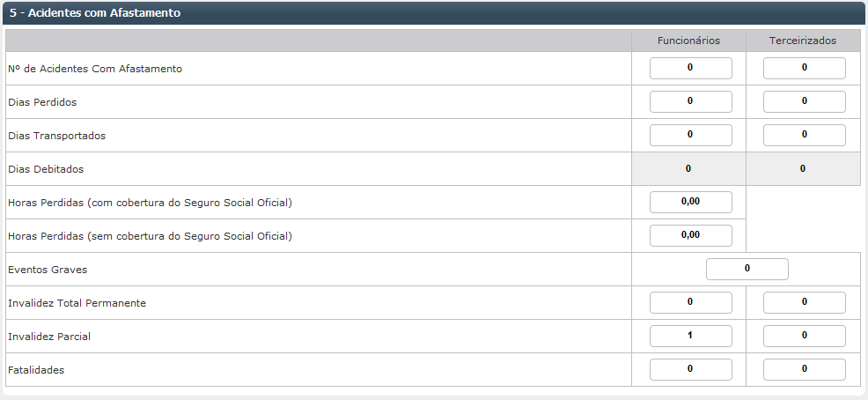Screen dimensions: 868x400
Task: Focus Fatalidades input for Funcionários
Action: pos(690,370)
